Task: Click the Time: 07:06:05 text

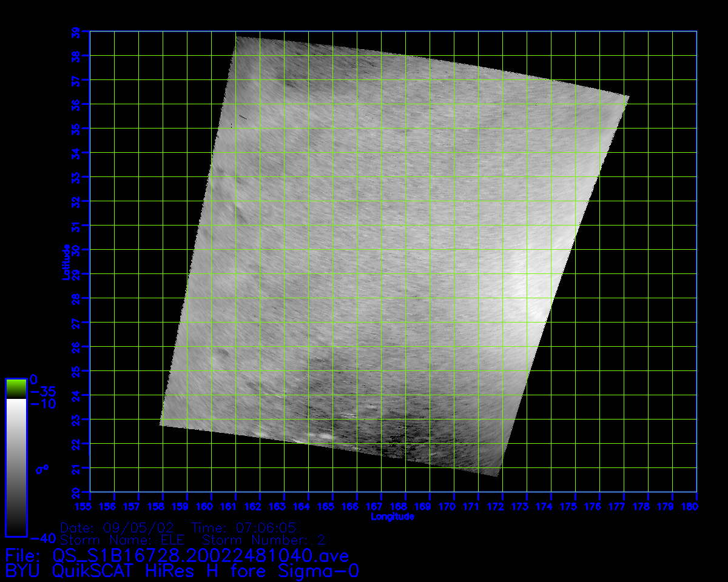Action: tap(243, 527)
